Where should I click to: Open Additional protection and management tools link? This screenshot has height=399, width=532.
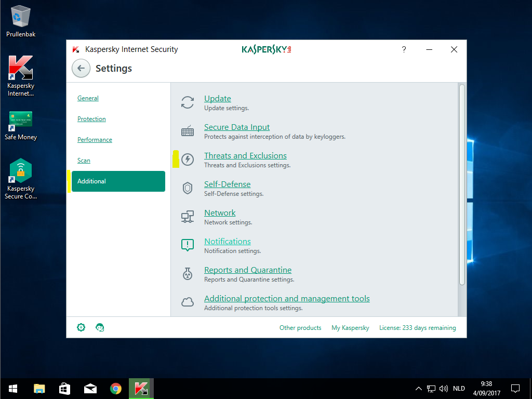coord(287,298)
